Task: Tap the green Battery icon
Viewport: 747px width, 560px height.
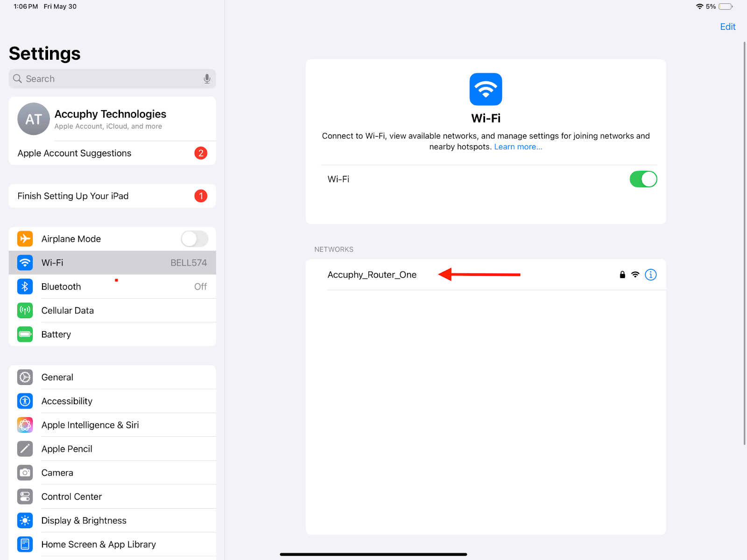Action: [25, 334]
